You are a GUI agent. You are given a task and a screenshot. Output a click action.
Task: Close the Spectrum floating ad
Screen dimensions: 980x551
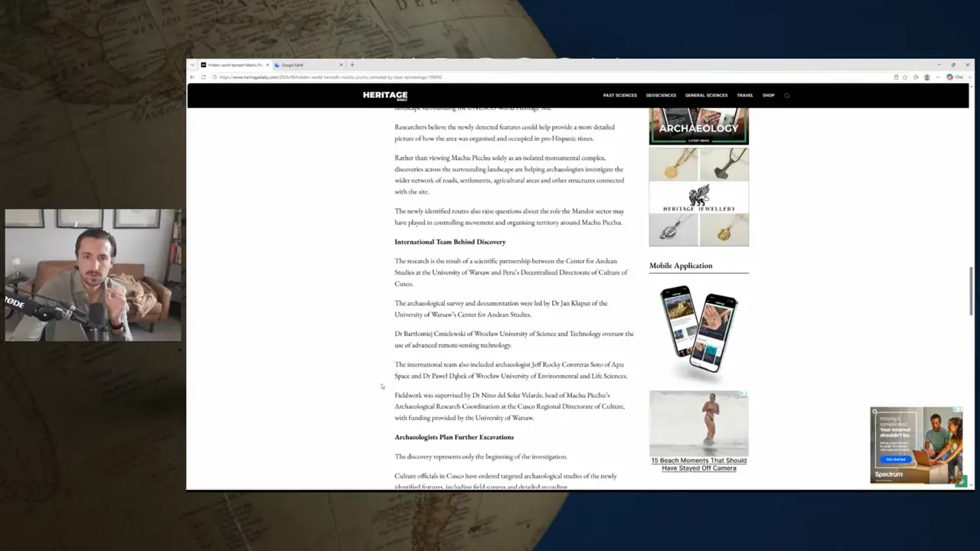point(874,412)
